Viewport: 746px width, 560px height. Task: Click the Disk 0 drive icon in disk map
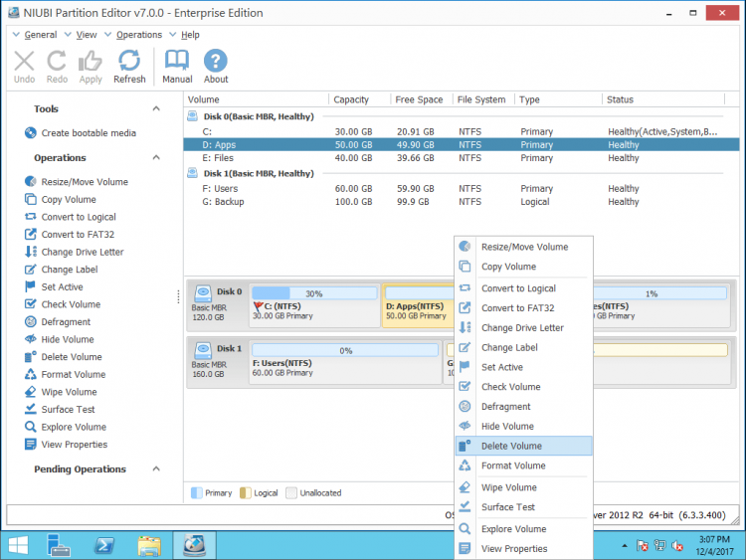203,293
